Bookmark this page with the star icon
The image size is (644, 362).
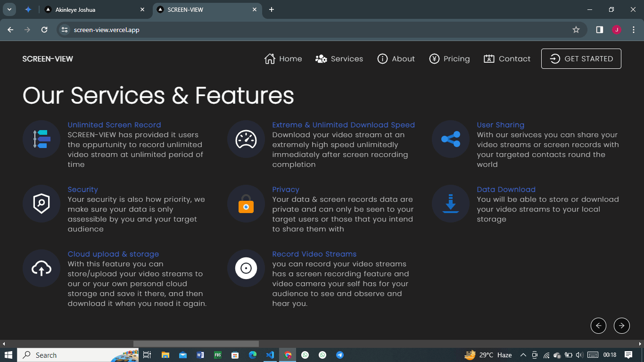click(x=576, y=30)
